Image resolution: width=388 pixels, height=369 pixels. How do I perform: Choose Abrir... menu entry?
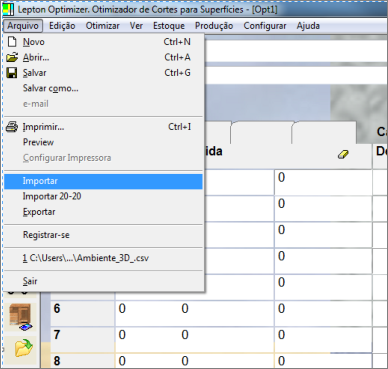pyautogui.click(x=103, y=57)
